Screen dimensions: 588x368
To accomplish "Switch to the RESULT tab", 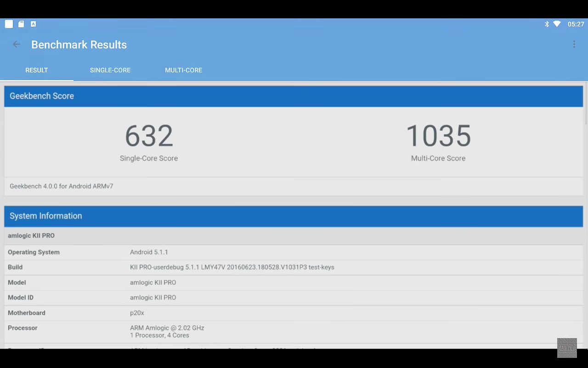I will pyautogui.click(x=37, y=70).
